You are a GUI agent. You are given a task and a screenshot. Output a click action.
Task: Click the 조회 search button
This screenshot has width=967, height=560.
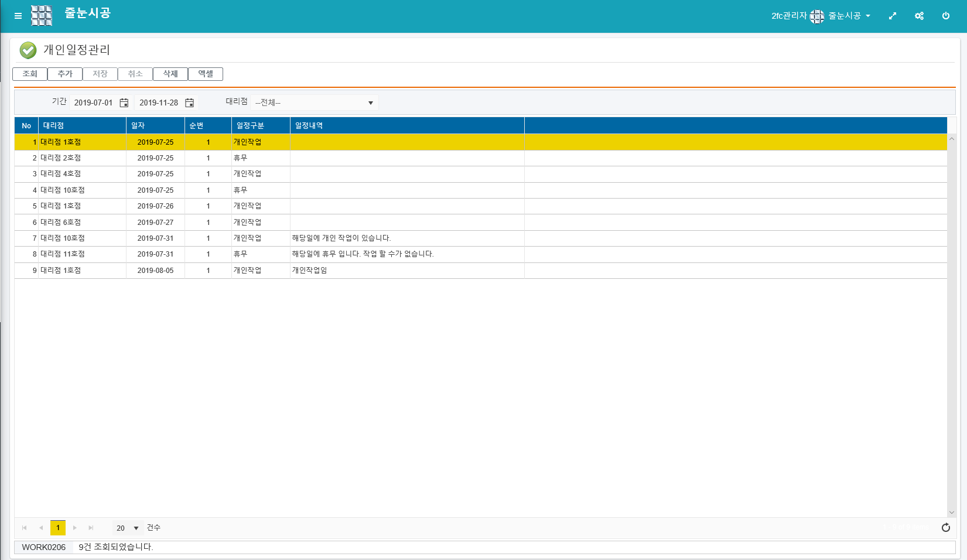point(30,74)
